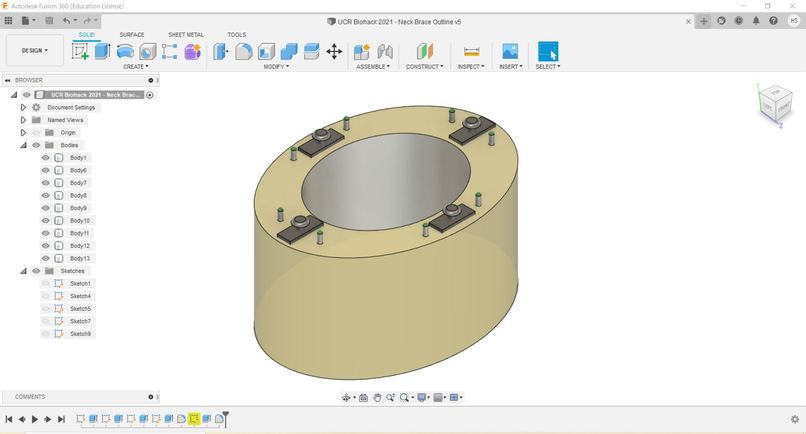Viewport: 806px width, 434px height.
Task: Open the Data Panel grid icon
Action: click(8, 21)
